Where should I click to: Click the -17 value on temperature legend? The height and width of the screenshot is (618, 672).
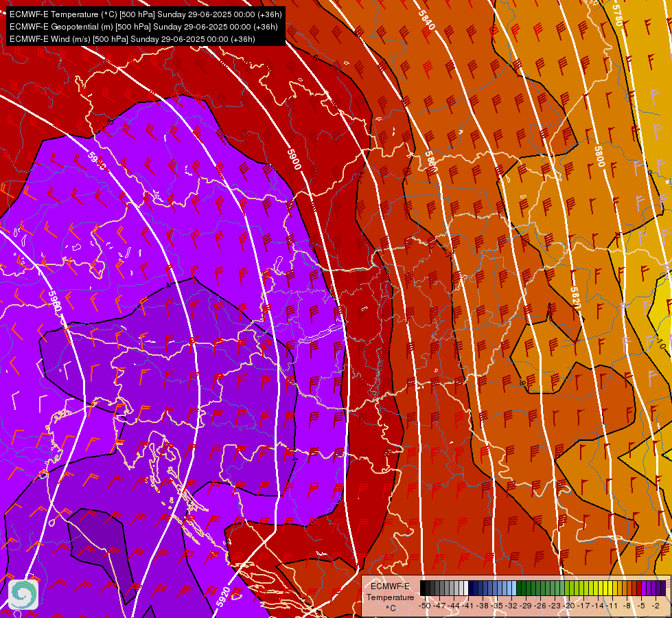coord(585,606)
